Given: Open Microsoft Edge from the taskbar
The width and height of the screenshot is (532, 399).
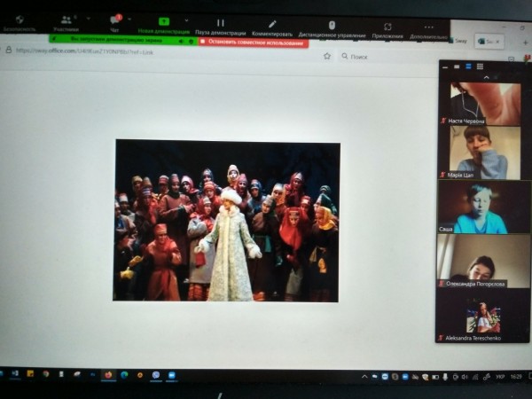Looking at the screenshot, I should click(x=124, y=375).
